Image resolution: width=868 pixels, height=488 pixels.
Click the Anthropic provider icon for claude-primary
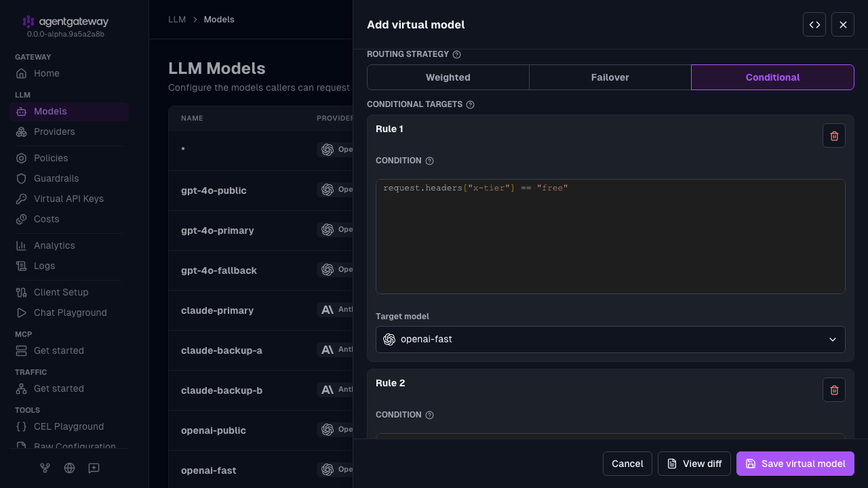[328, 310]
